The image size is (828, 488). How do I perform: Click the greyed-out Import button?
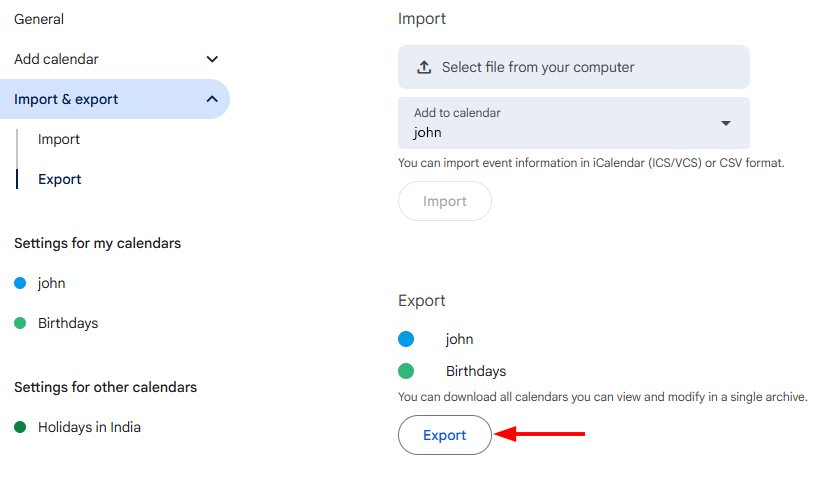[x=445, y=201]
